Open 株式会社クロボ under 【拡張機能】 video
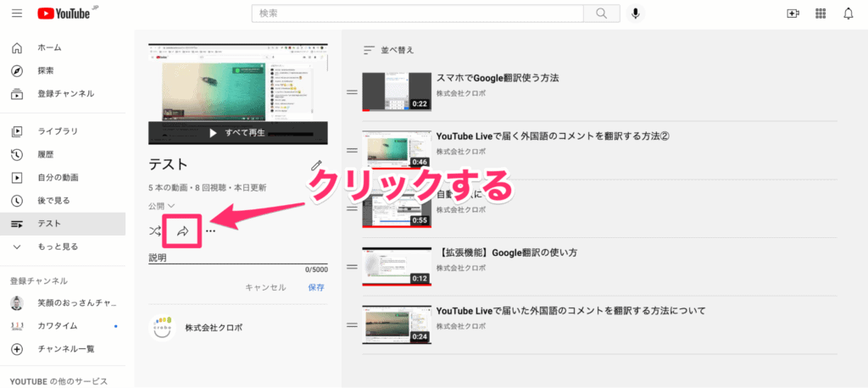Screen dimensions: 868x388 (x=461, y=268)
